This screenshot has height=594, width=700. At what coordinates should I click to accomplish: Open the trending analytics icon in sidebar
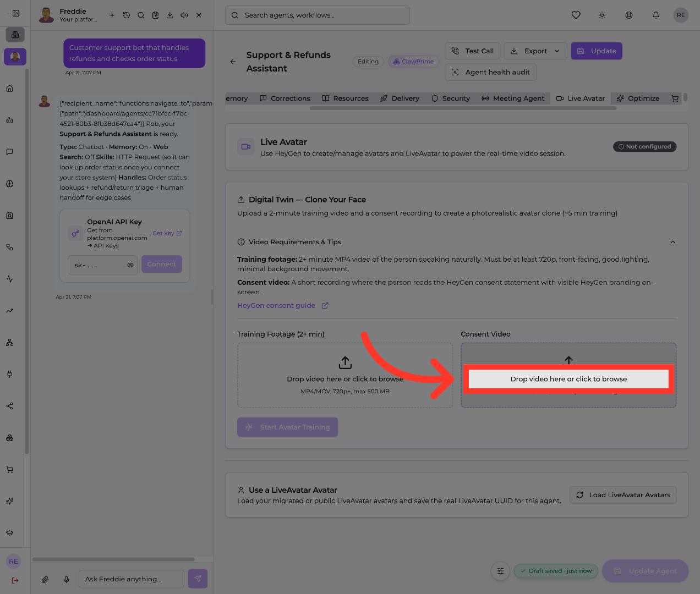point(9,311)
